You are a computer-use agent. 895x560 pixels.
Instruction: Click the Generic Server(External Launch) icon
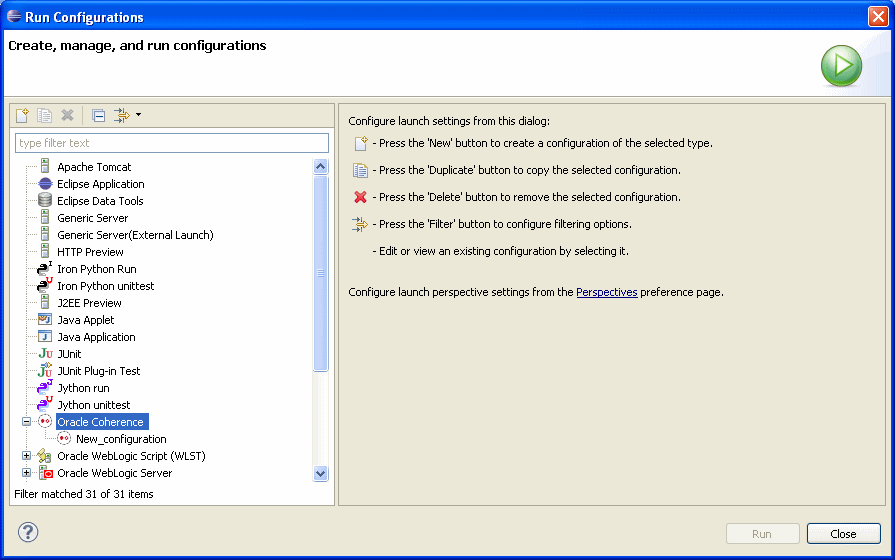click(x=45, y=235)
